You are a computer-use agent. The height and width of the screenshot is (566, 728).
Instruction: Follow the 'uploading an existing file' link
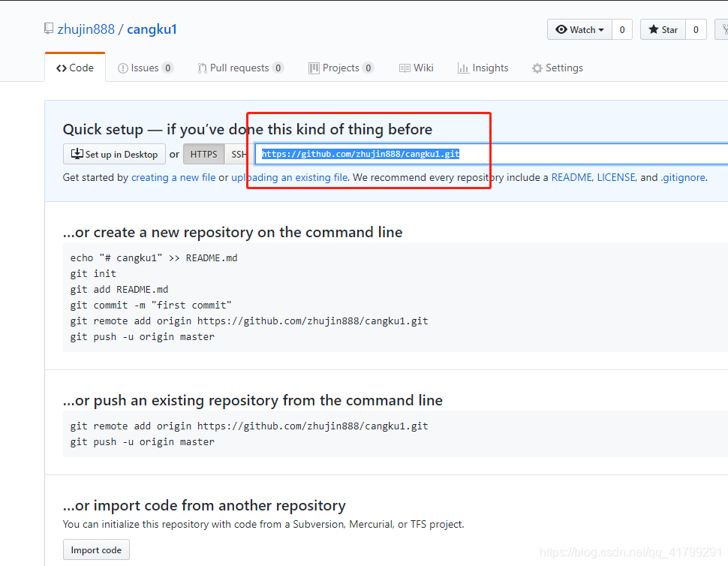pos(289,177)
